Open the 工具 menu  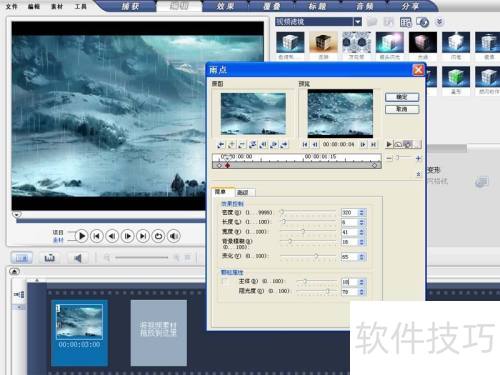click(x=80, y=6)
